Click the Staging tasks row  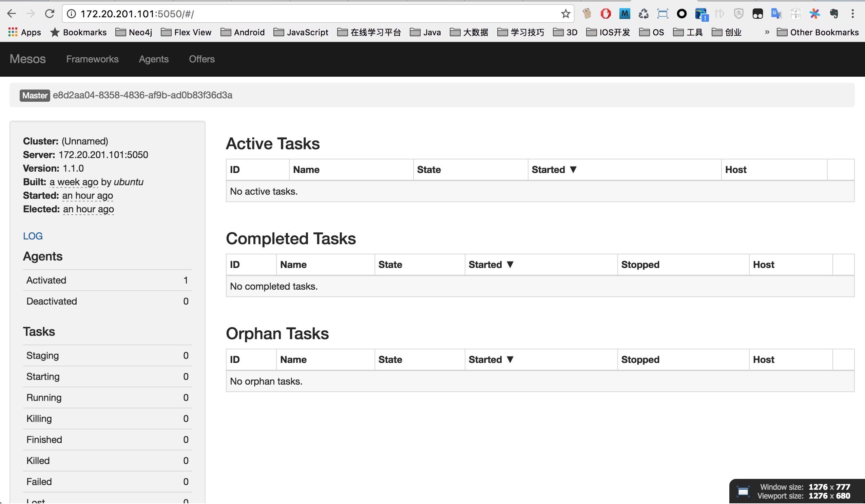(x=108, y=355)
